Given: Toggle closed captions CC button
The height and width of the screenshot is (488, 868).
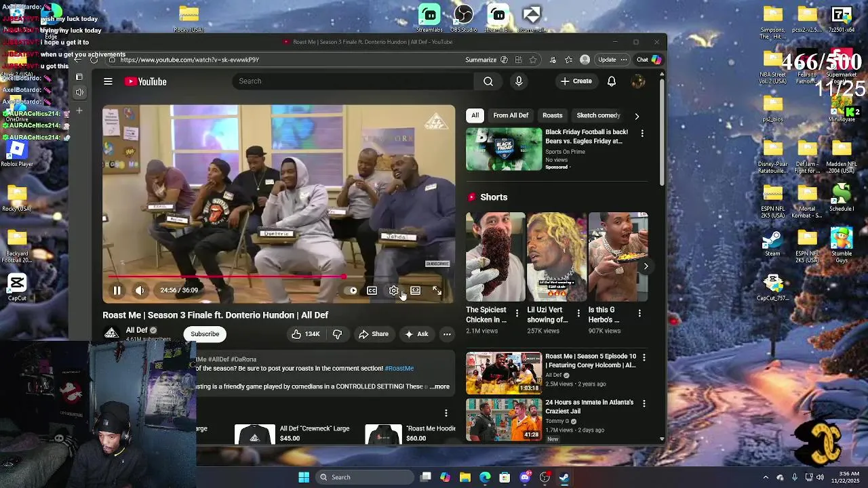Looking at the screenshot, I should tap(372, 291).
